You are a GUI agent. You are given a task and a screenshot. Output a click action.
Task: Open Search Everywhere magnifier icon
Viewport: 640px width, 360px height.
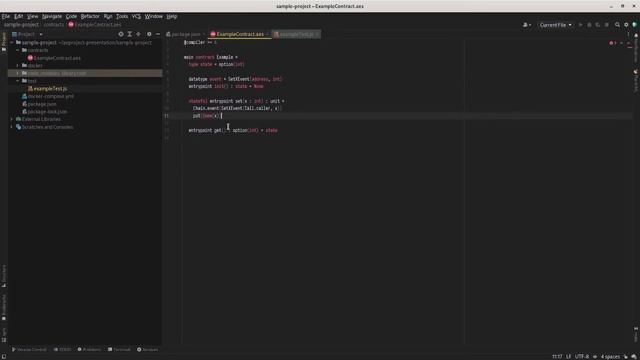(617, 25)
